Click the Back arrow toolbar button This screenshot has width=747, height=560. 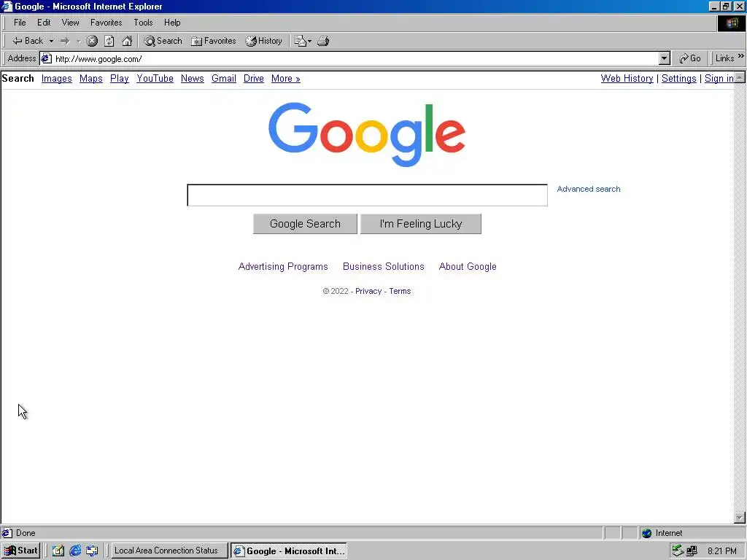coord(27,41)
